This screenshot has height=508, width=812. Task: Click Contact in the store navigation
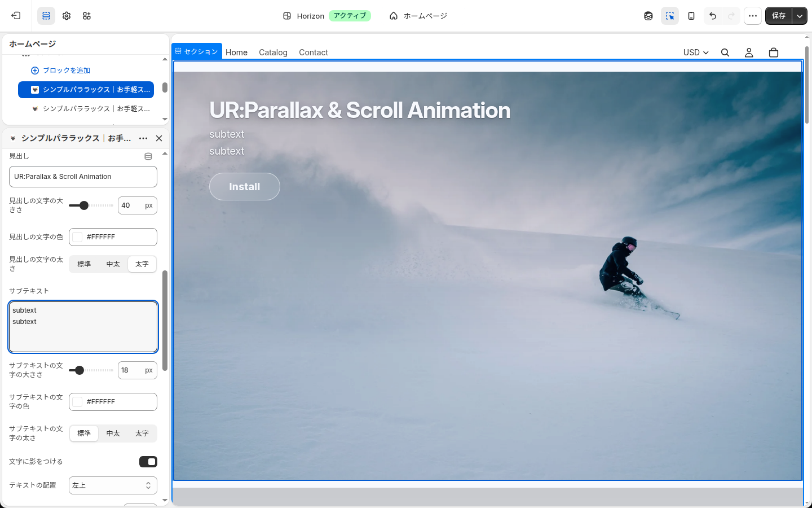pos(314,52)
